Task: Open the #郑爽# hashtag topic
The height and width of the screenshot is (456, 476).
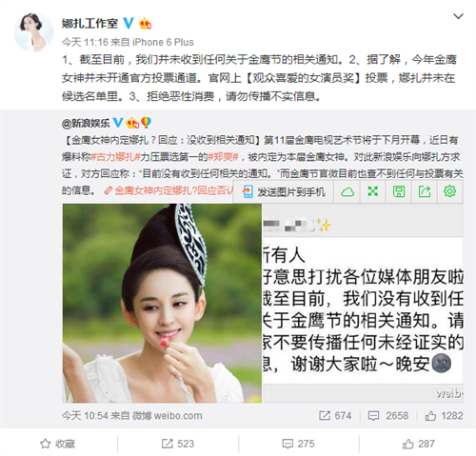Action: (x=223, y=157)
